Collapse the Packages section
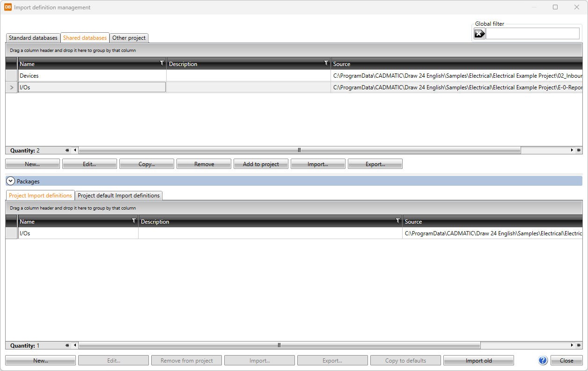 tap(11, 181)
